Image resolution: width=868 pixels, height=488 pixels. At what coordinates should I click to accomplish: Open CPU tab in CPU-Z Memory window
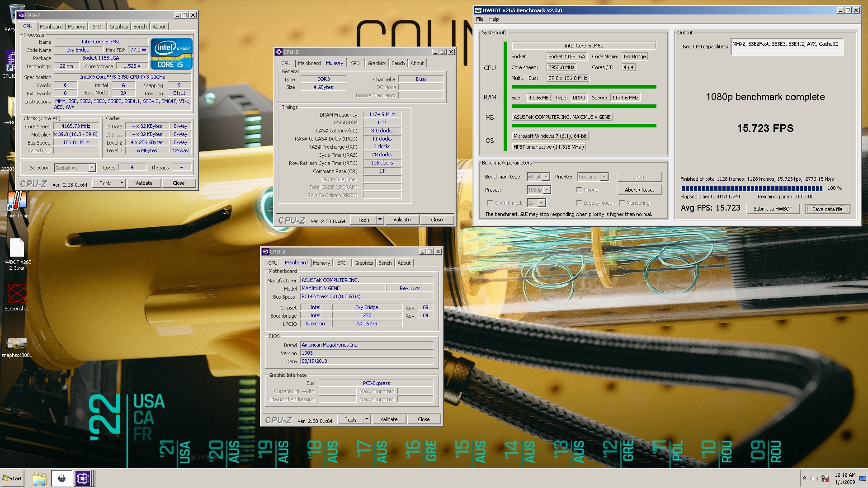(x=286, y=63)
